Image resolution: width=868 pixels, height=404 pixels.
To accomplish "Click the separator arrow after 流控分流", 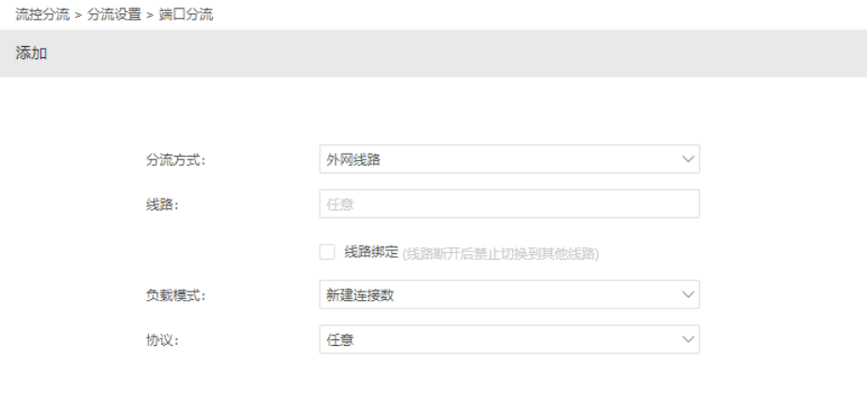I will tap(78, 16).
